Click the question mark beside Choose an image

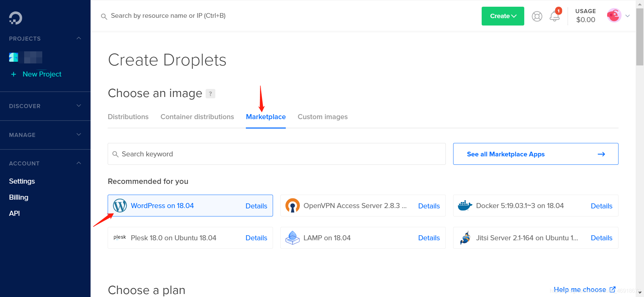tap(210, 94)
